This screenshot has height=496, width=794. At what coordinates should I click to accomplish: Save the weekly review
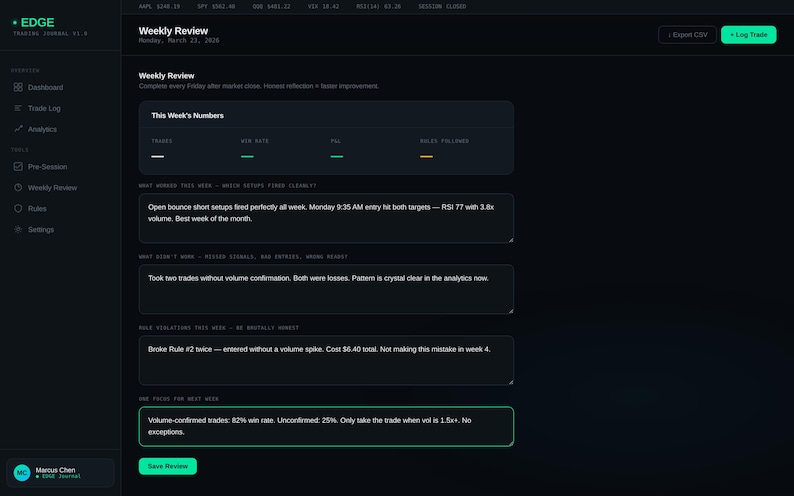tap(168, 466)
